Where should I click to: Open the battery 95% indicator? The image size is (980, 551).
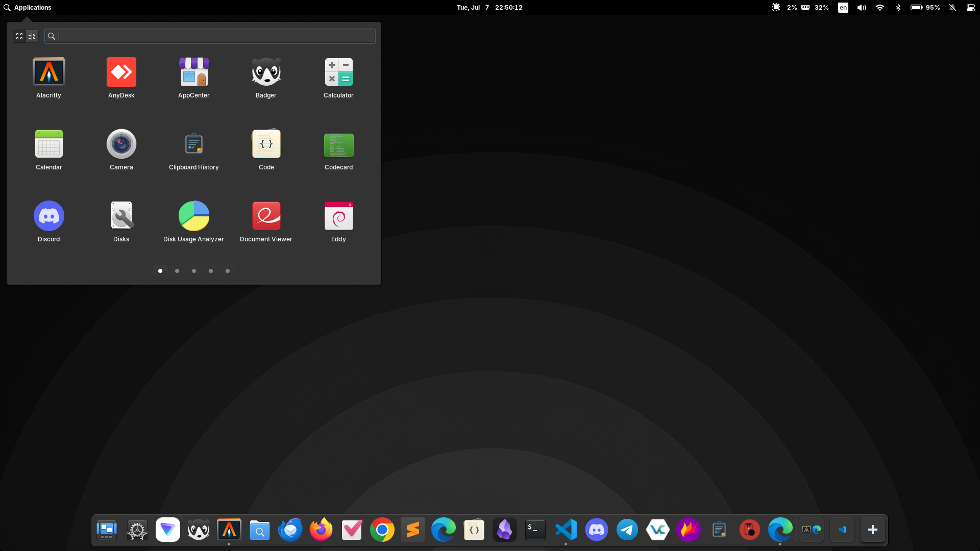tap(925, 8)
